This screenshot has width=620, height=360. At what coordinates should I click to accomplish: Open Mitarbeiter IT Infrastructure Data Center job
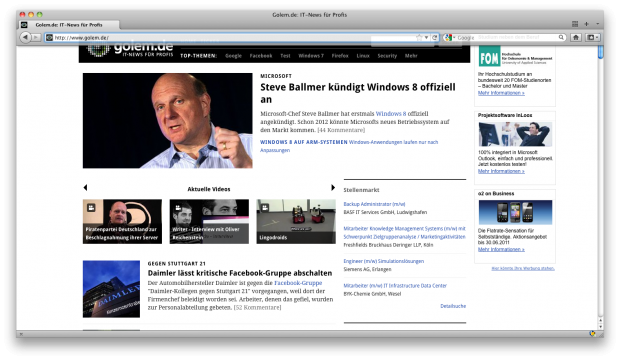click(395, 286)
